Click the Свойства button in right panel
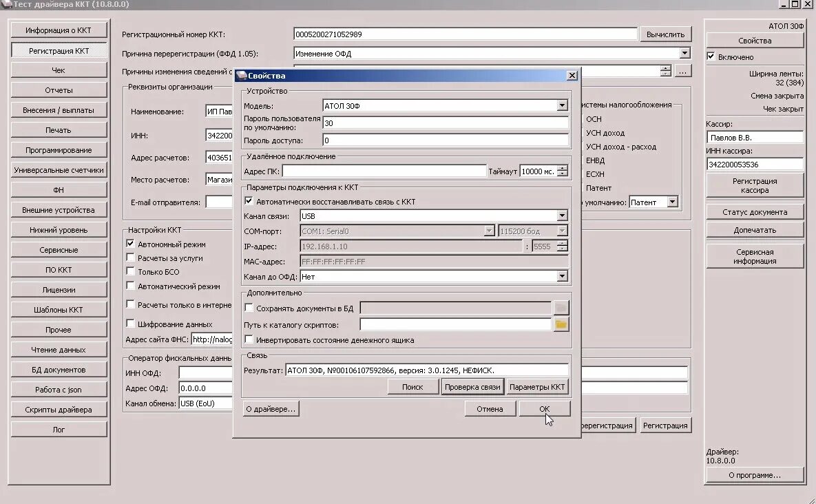 coord(755,41)
